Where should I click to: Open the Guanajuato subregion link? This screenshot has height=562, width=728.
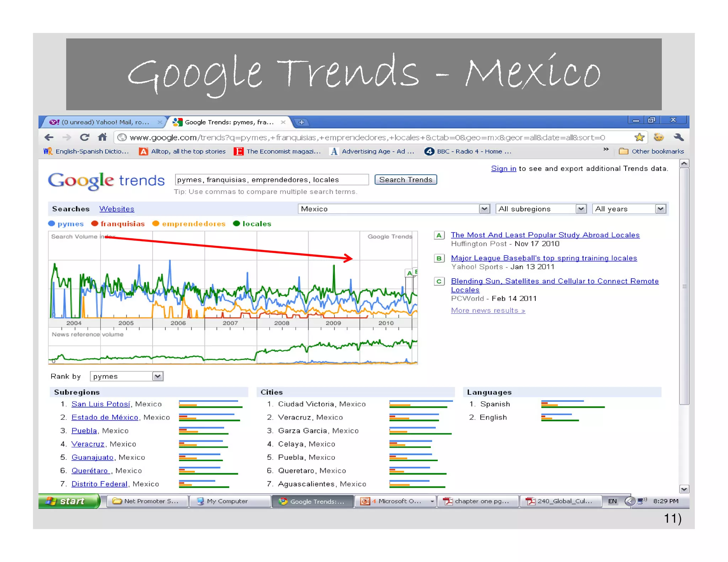pyautogui.click(x=92, y=457)
